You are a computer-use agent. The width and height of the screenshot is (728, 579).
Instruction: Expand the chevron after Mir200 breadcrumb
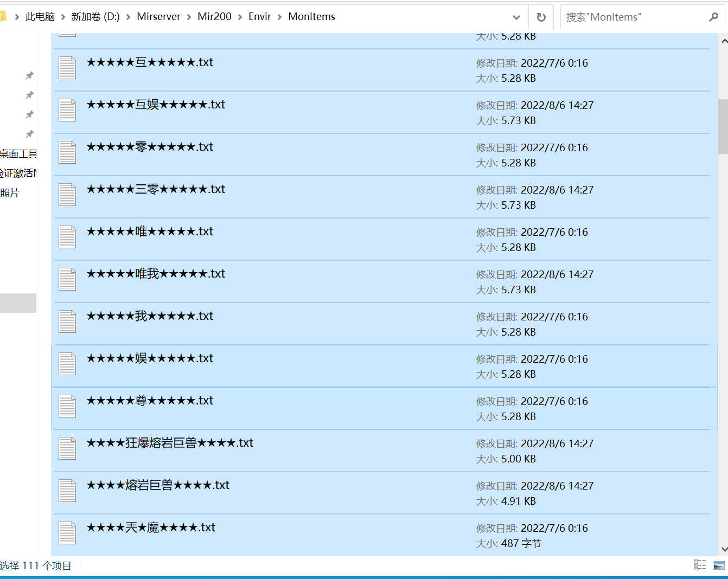(x=240, y=17)
